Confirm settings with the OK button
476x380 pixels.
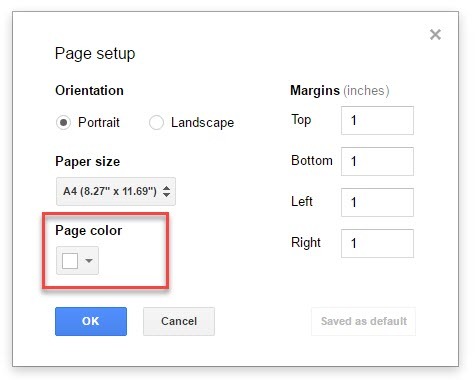tap(91, 321)
